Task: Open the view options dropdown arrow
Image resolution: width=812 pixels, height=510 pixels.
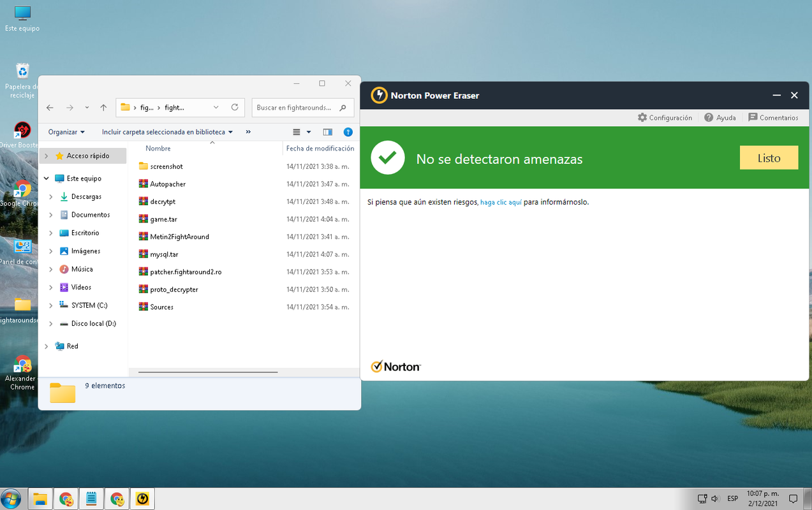Action: 309,132
